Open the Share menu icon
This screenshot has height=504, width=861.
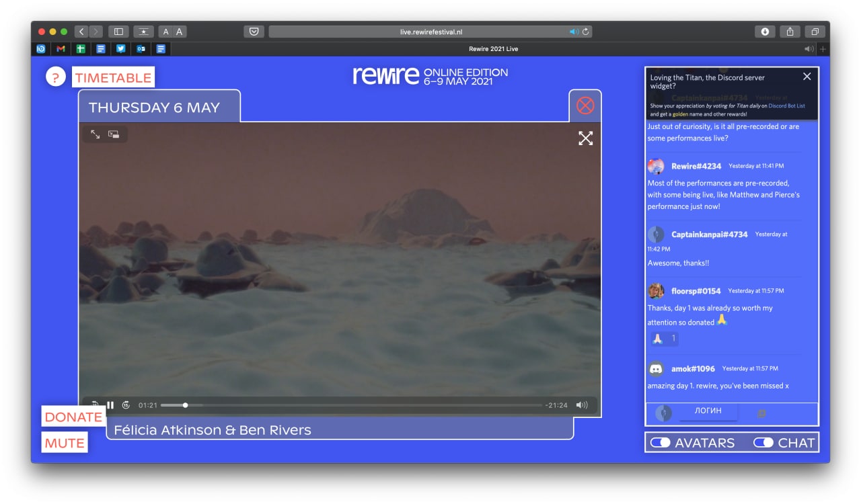click(x=790, y=32)
